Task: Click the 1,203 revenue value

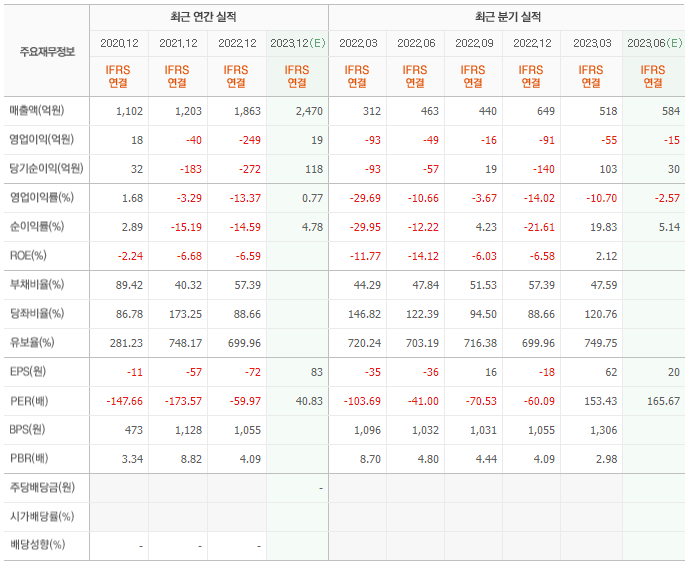Action: 189,111
